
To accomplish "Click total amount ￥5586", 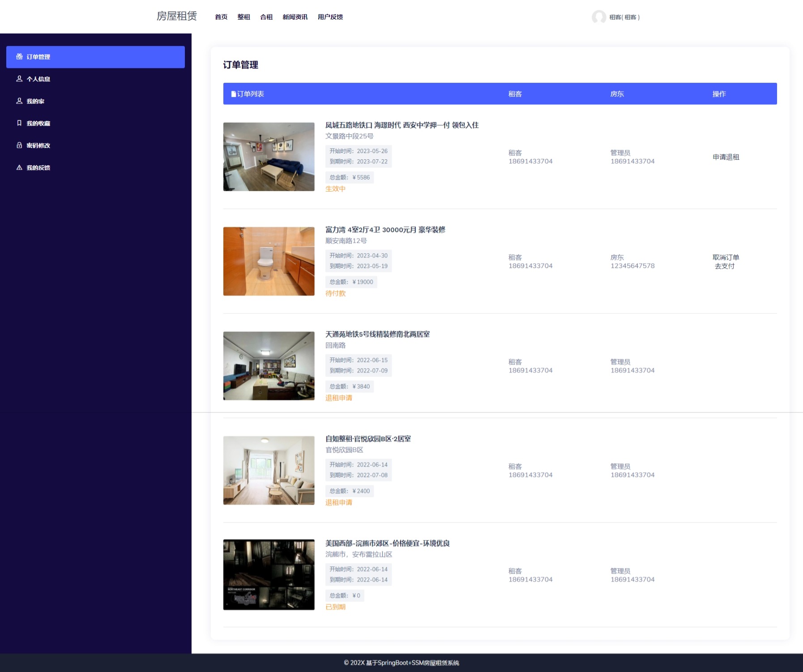I will [x=350, y=178].
